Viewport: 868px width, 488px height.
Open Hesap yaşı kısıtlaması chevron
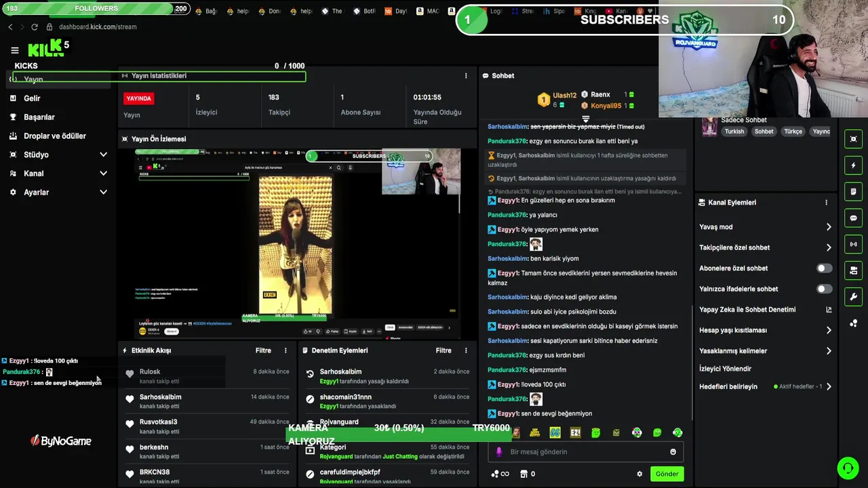[x=829, y=330]
